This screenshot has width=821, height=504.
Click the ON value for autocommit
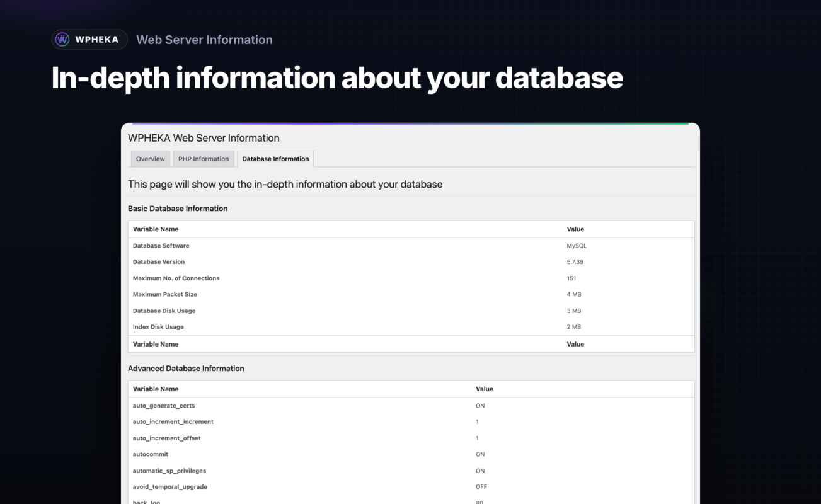tap(480, 454)
